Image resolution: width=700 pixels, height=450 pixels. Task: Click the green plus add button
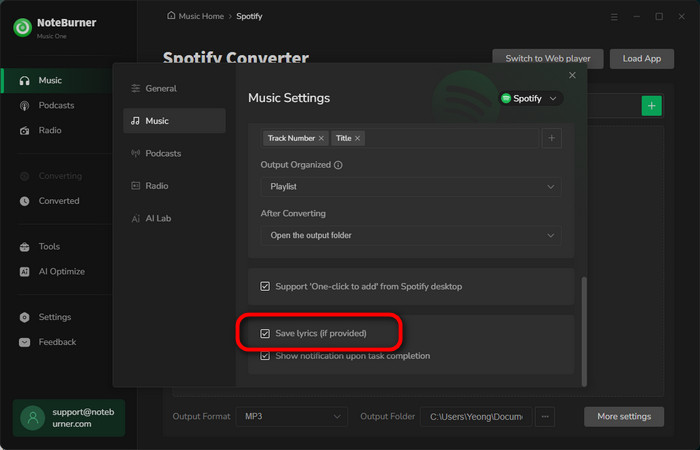pyautogui.click(x=651, y=106)
